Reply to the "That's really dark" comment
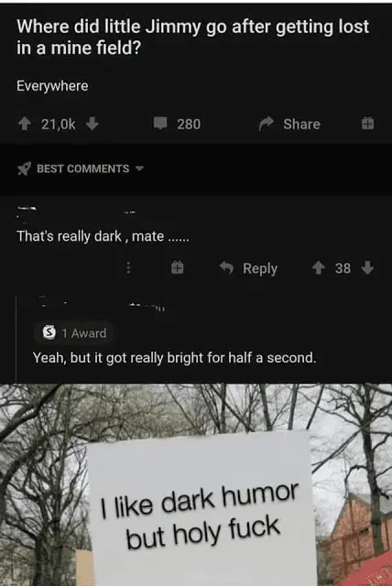Image resolution: width=392 pixels, height=586 pixels. [260, 268]
